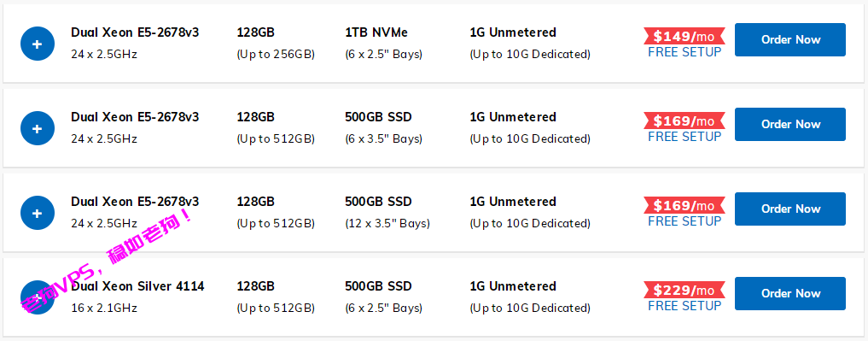868x341 pixels.
Task: Click the Up to 256GB memory note
Action: click(276, 55)
